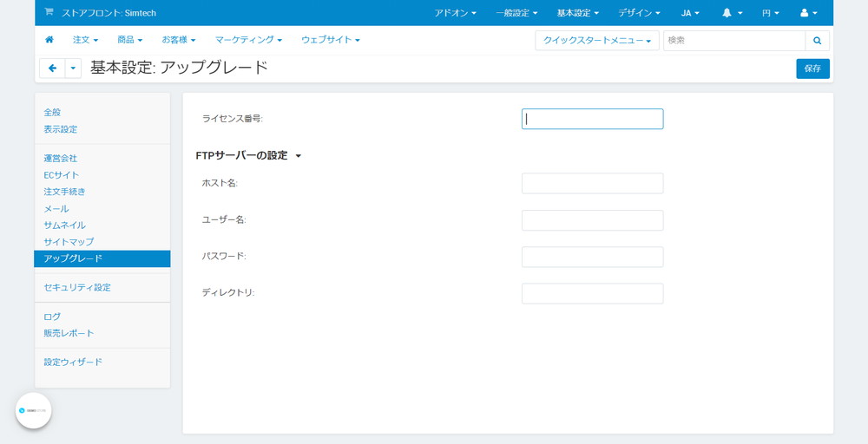Click the 保存 save button
Screen dimensions: 868x444
point(812,69)
